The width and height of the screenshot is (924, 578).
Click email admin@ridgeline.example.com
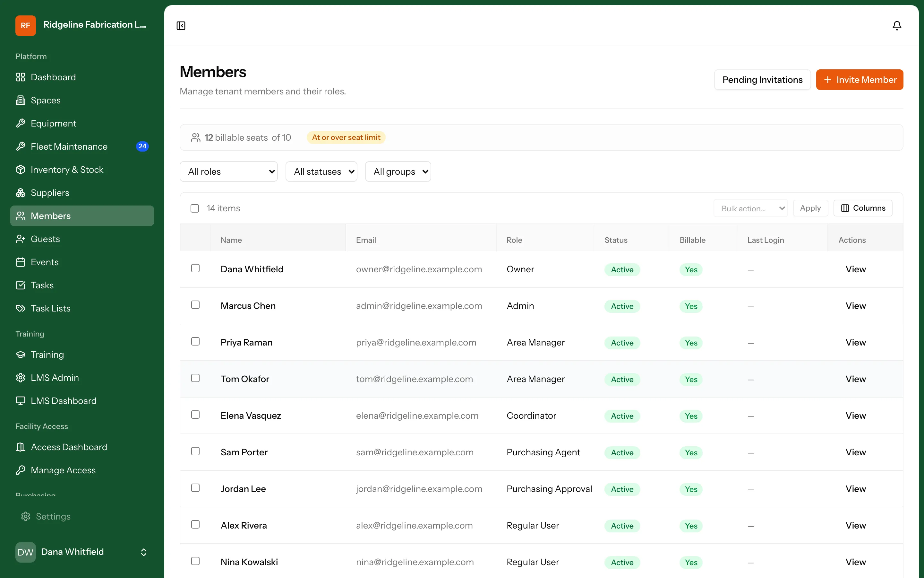click(419, 306)
